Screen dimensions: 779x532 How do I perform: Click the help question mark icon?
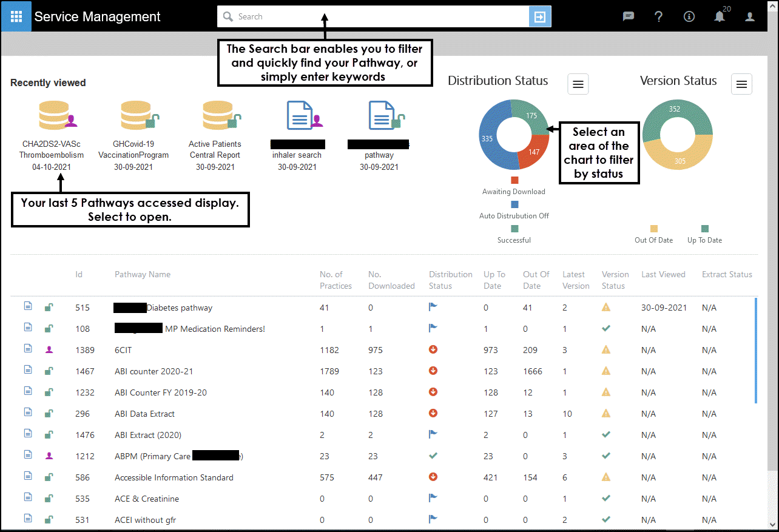659,17
